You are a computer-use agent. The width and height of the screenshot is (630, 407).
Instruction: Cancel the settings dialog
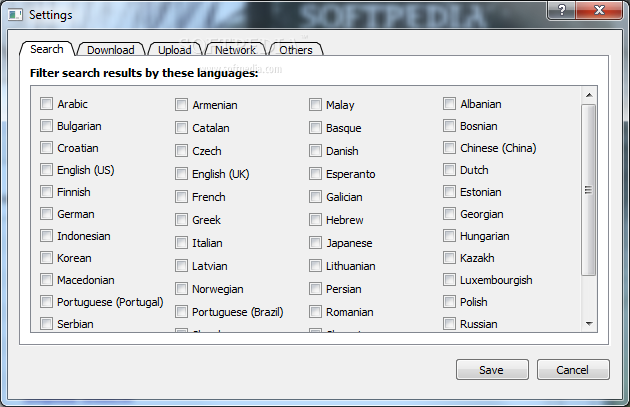[573, 370]
